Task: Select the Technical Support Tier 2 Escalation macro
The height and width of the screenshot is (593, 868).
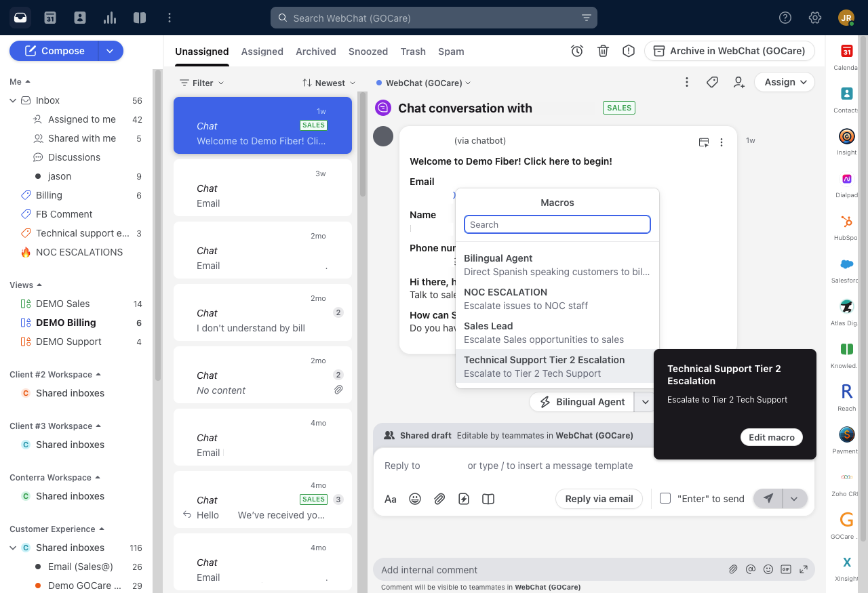Action: [x=557, y=367]
